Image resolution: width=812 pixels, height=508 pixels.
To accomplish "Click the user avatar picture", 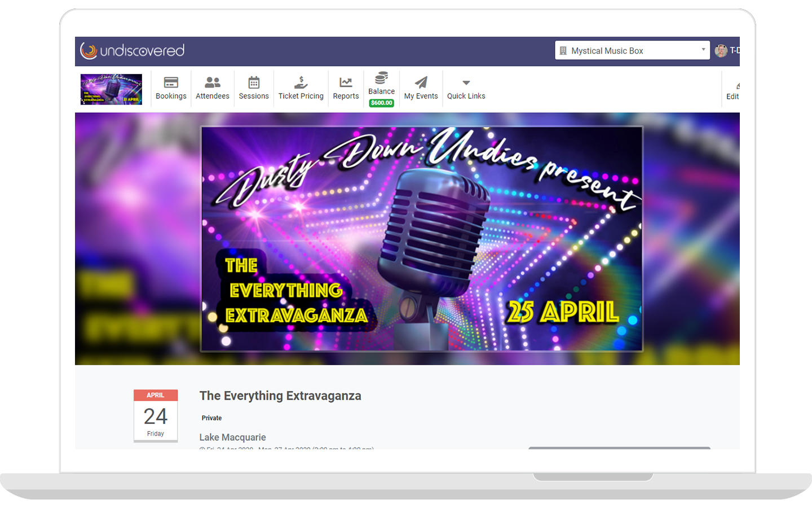I will [x=721, y=51].
